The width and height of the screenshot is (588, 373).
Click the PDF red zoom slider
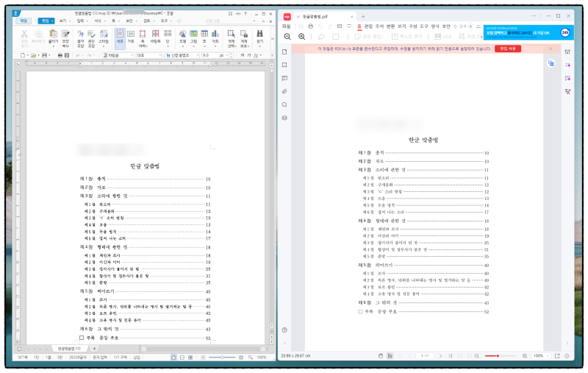point(501,356)
